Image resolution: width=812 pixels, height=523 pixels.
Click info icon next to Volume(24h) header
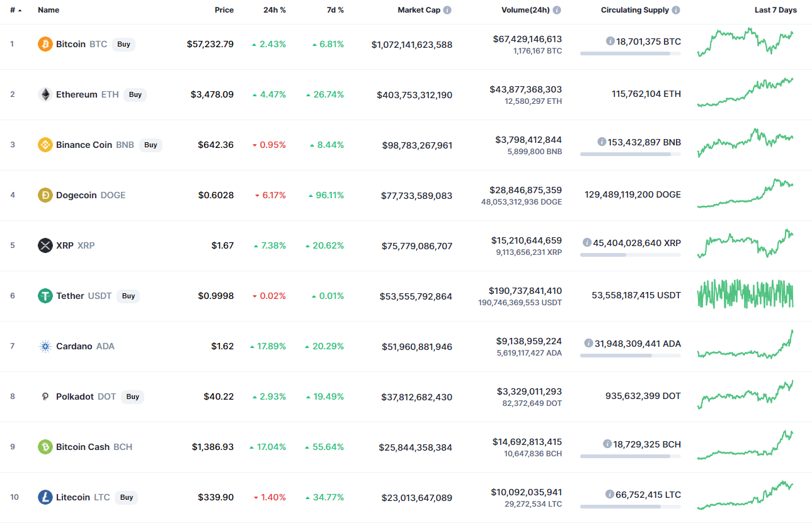(x=557, y=10)
